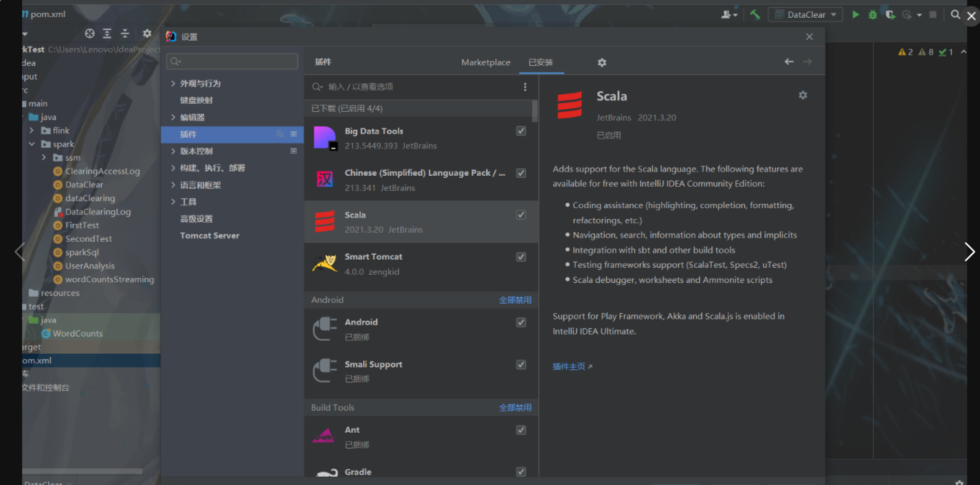Click the Stop square icon
The width and height of the screenshot is (980, 485).
[933, 14]
